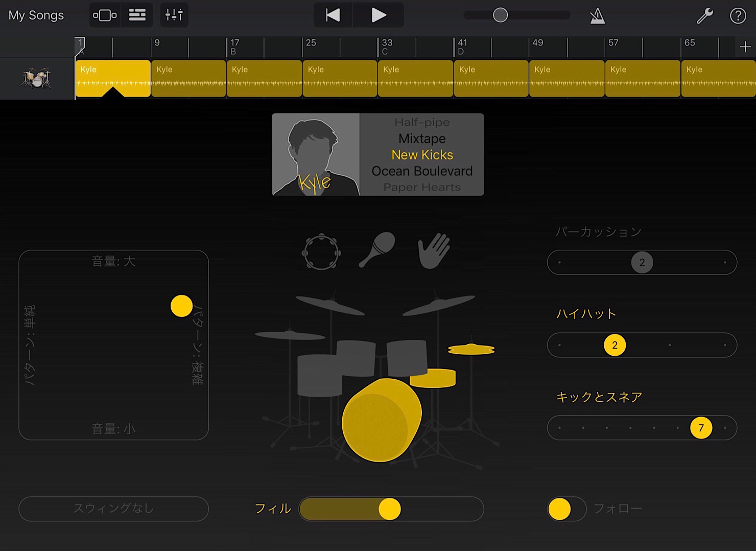The height and width of the screenshot is (551, 756).
Task: Open song settings wrench icon
Action: pyautogui.click(x=705, y=16)
